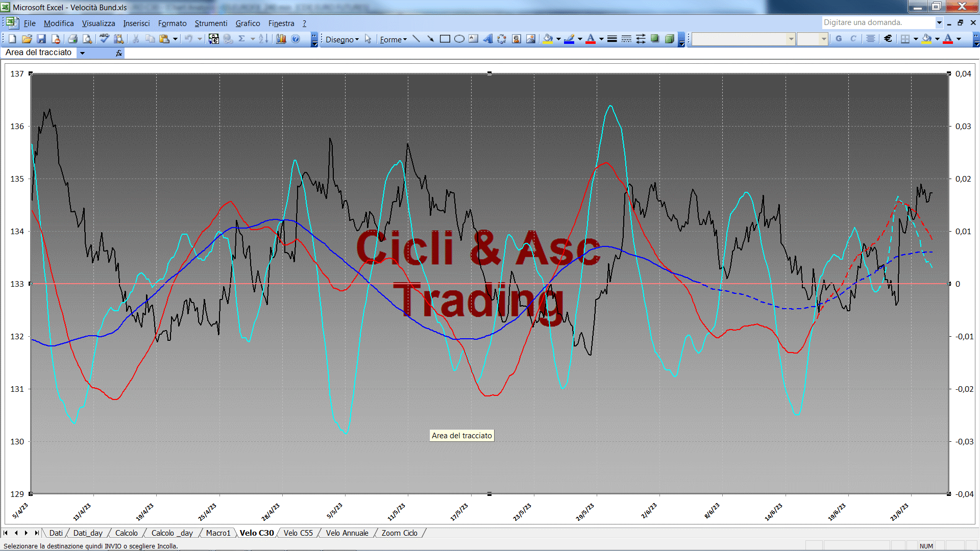The width and height of the screenshot is (980, 551).
Task: Click the Name Box showing Area del tracciato
Action: [39, 53]
